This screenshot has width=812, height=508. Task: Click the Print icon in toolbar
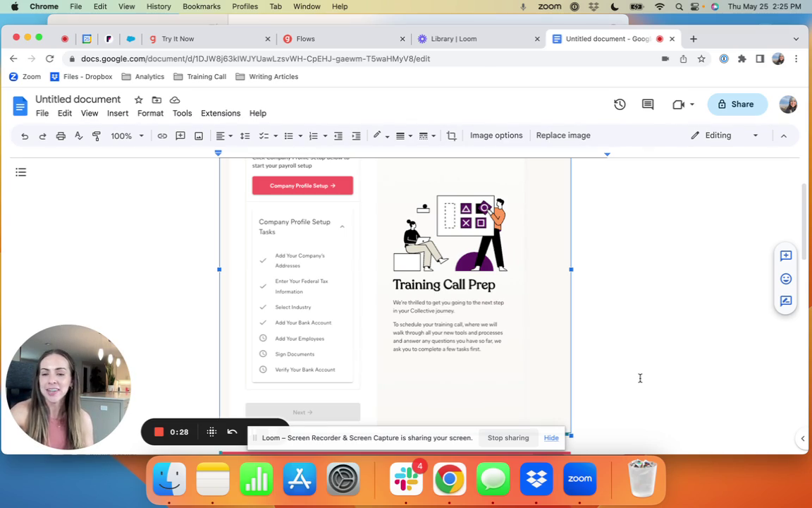[x=61, y=136]
